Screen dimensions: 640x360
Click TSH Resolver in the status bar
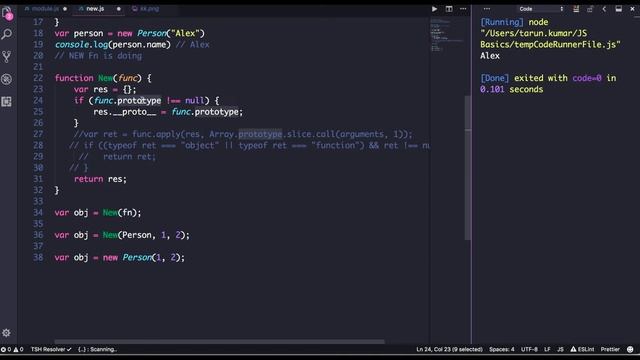pos(51,349)
